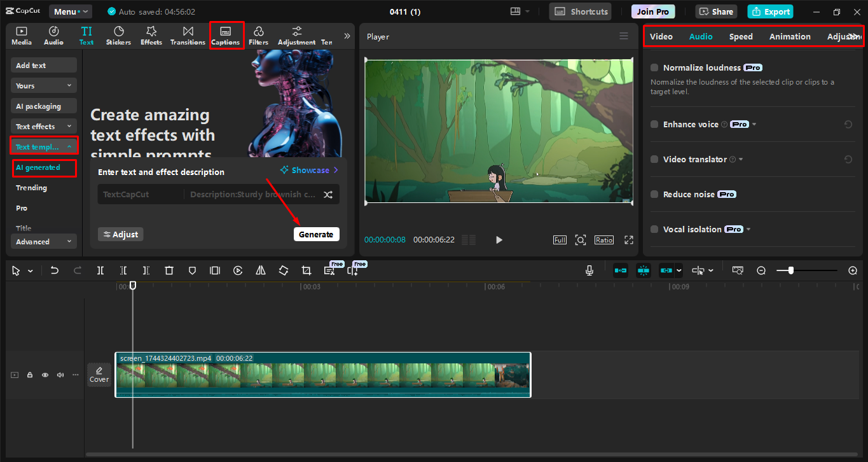Viewport: 868px width, 462px height.
Task: Click the timeline zoom slider handle
Action: [791, 270]
